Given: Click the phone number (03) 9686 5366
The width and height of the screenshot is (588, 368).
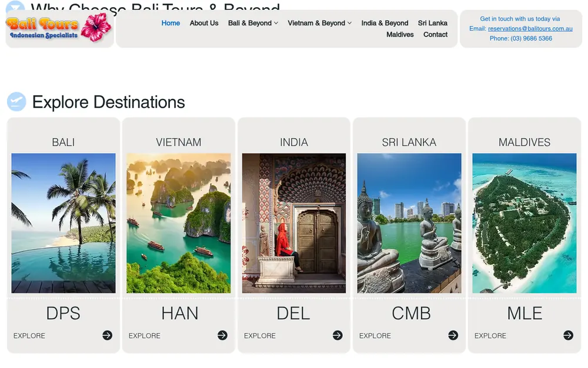Looking at the screenshot, I should (532, 38).
